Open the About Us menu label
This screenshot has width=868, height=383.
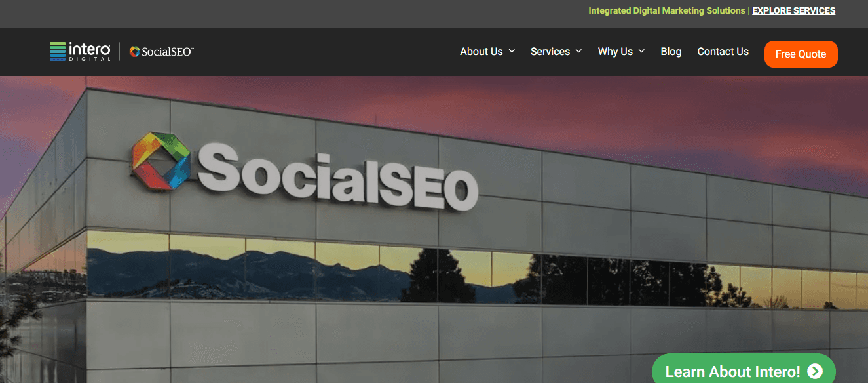(481, 51)
